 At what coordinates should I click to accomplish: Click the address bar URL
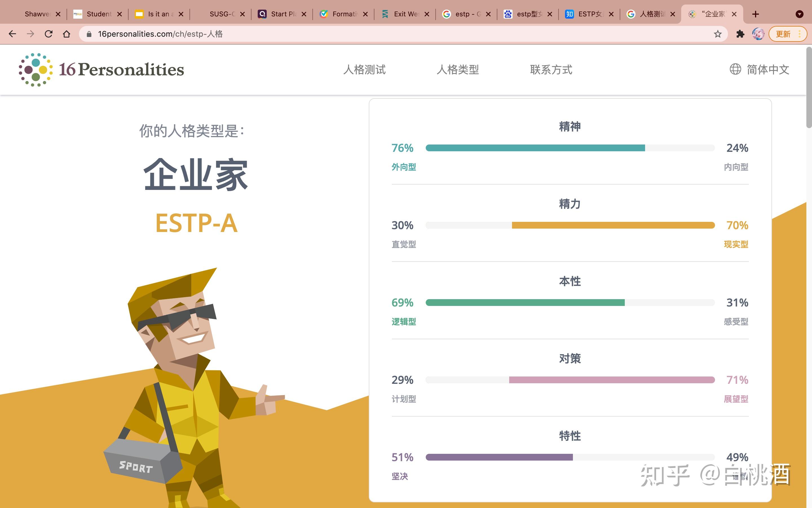coord(160,34)
